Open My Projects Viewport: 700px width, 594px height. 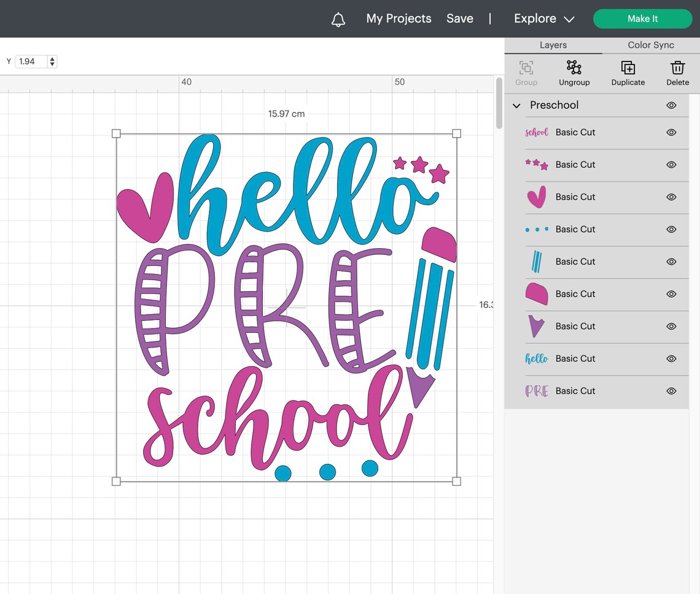click(398, 18)
